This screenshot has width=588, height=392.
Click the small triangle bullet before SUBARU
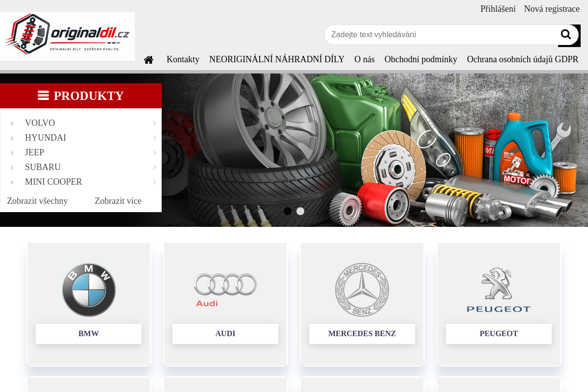[12, 168]
